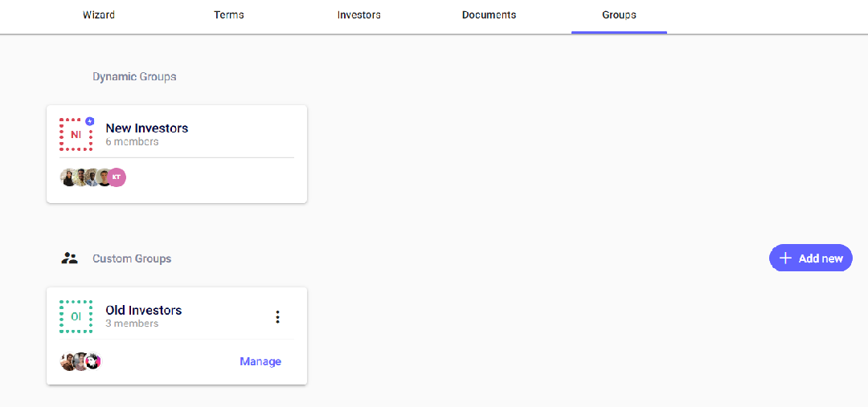868x407 pixels.
Task: Click the last avatar in Old Investors
Action: pos(93,361)
